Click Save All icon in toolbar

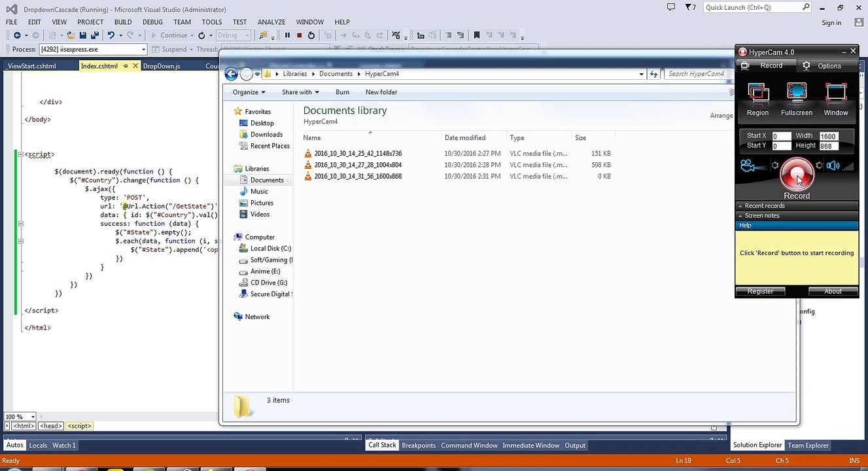[95, 35]
